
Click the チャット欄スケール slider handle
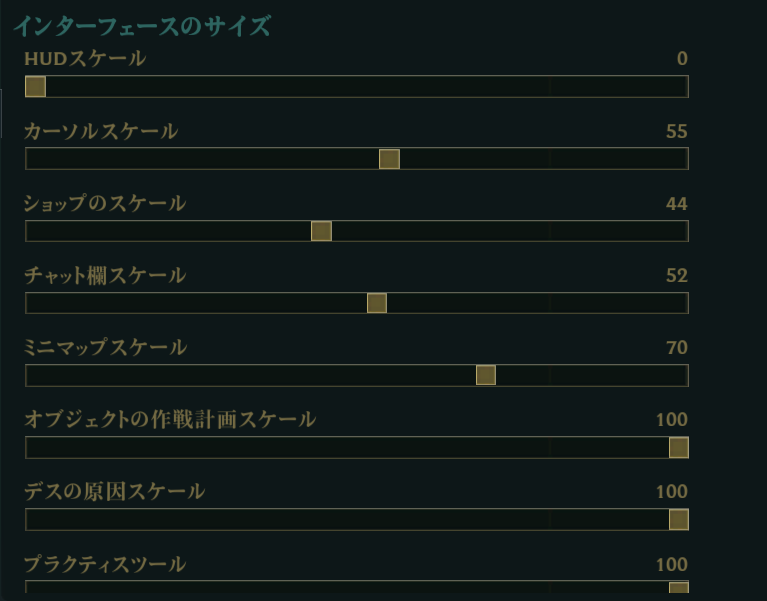[x=376, y=303]
